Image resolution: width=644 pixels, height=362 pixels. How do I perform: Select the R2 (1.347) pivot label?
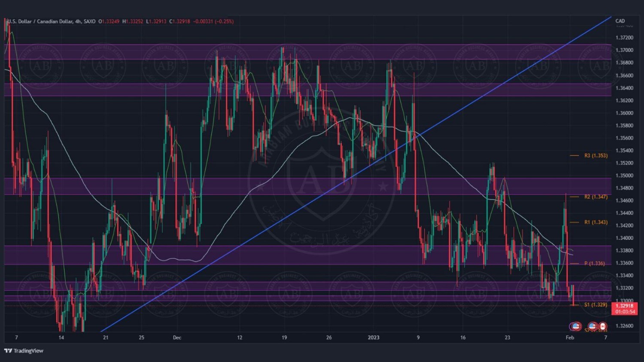point(595,197)
